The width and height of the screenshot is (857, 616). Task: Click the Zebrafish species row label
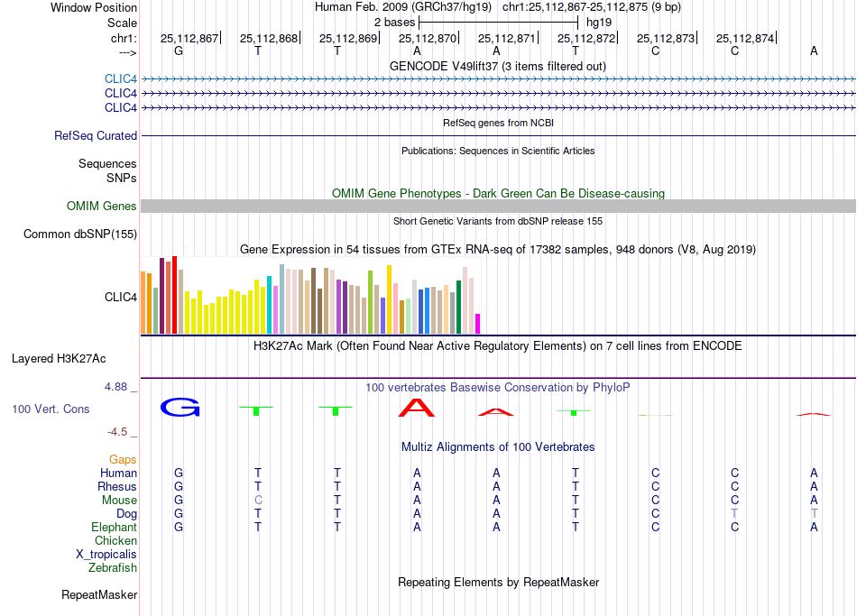coord(113,568)
